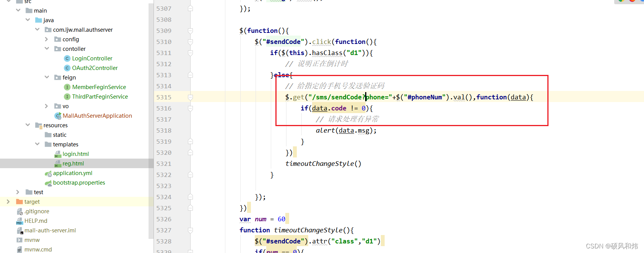Expand the config package
The image size is (644, 253).
[47, 39]
